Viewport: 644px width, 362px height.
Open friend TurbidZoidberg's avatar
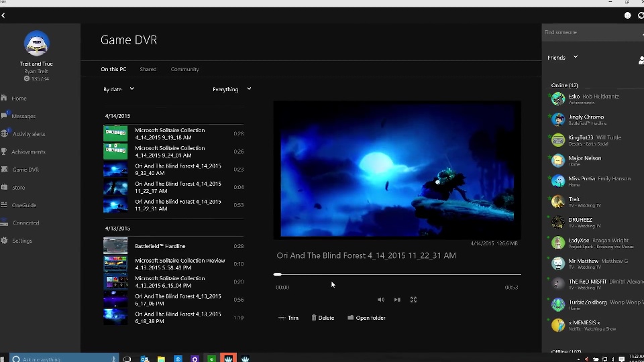[557, 304]
